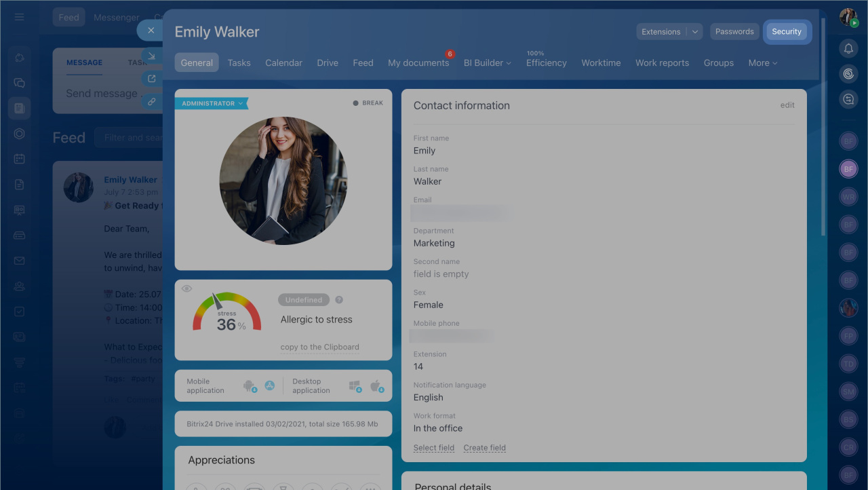868x490 pixels.
Task: Click the stress level gauge meter
Action: point(226,313)
